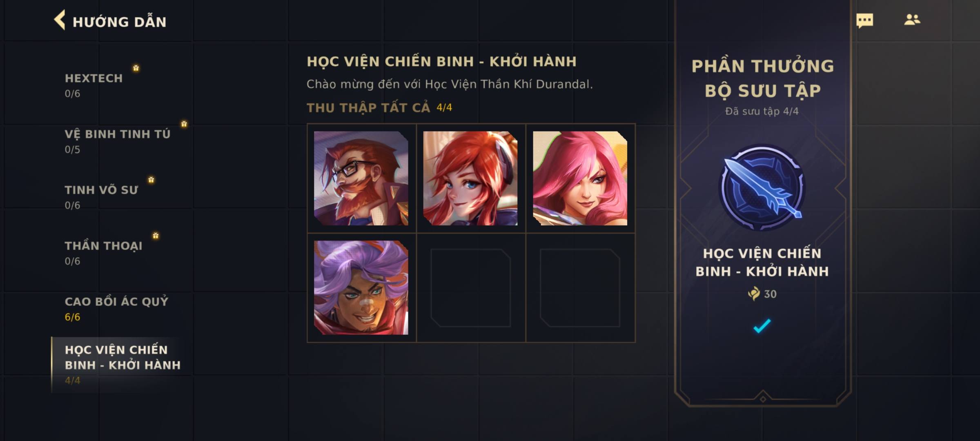Tap the Hextech gift reward icon

[136, 68]
